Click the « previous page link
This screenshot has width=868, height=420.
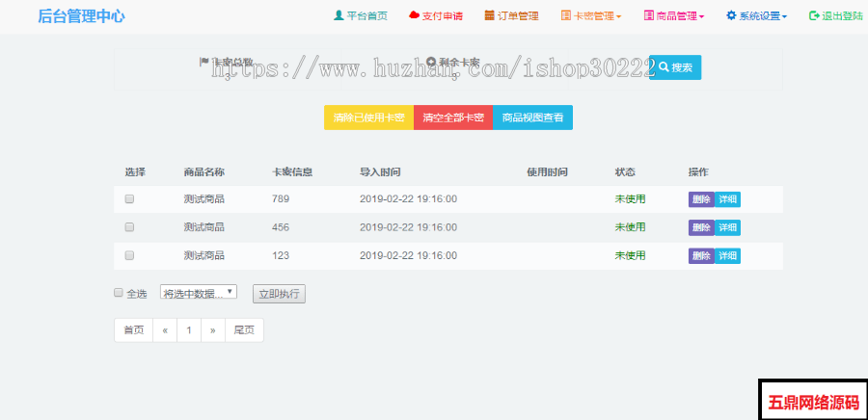[x=165, y=330]
